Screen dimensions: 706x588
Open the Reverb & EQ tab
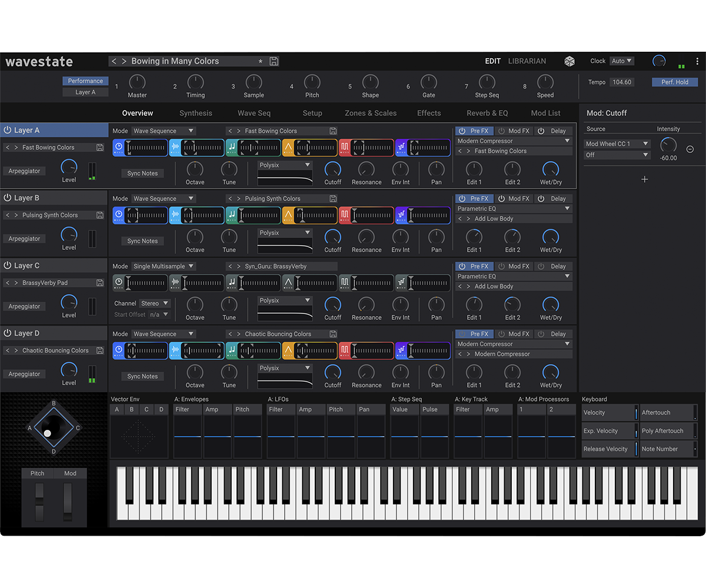click(x=487, y=113)
